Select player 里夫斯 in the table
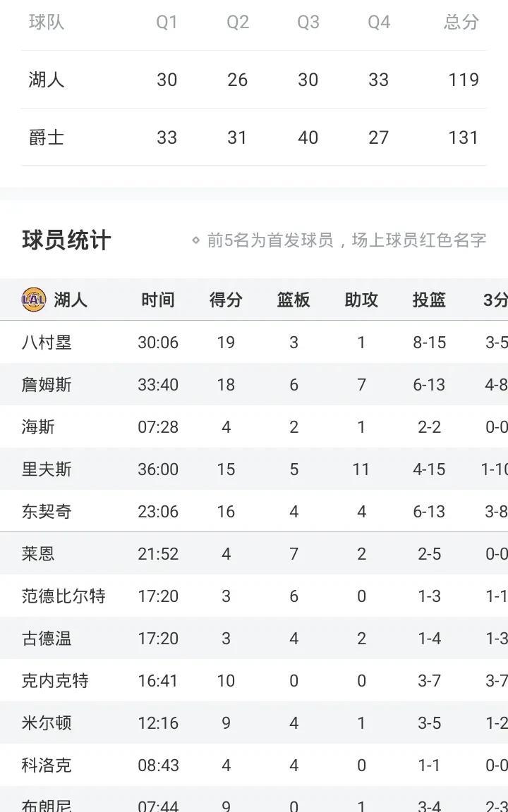 [x=47, y=469]
